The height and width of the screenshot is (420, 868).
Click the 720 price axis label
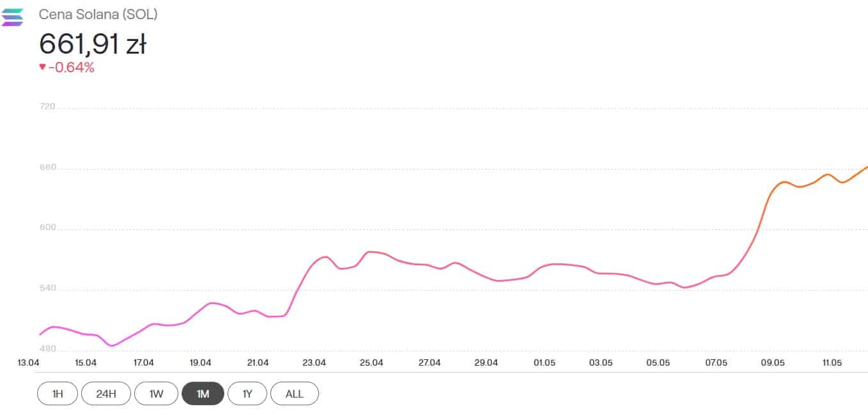pos(47,107)
